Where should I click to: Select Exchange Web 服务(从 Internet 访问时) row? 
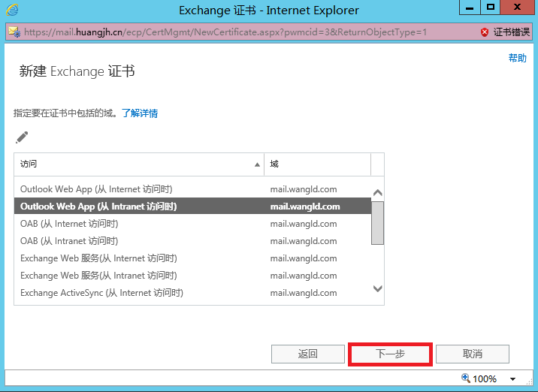tap(192, 258)
